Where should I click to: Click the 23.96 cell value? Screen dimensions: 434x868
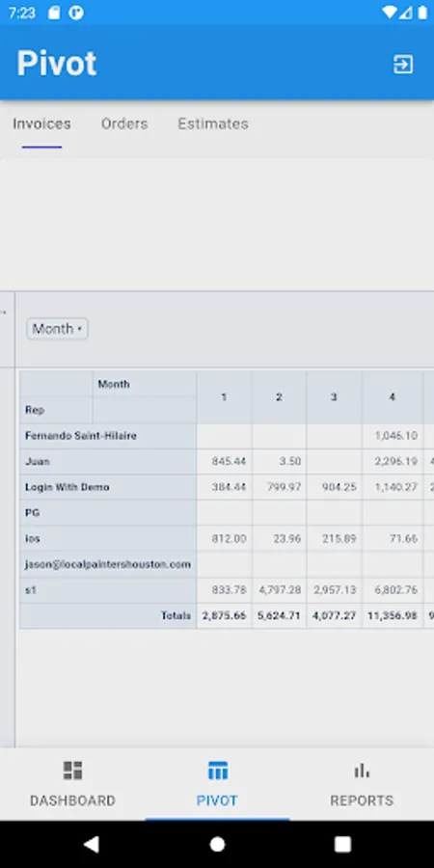click(x=287, y=538)
